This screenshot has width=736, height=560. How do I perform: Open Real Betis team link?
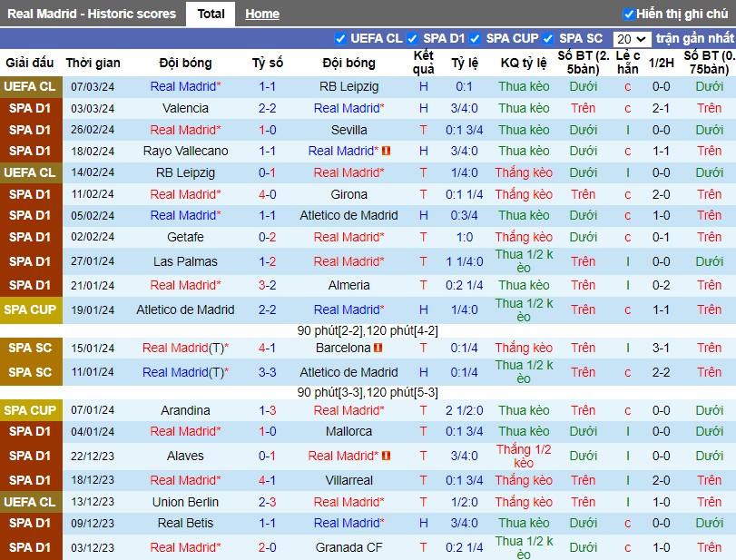click(x=185, y=523)
